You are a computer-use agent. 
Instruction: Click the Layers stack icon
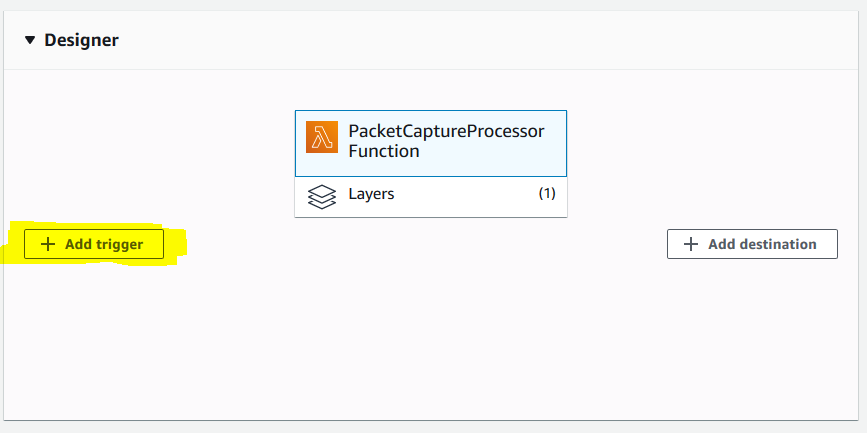click(321, 197)
